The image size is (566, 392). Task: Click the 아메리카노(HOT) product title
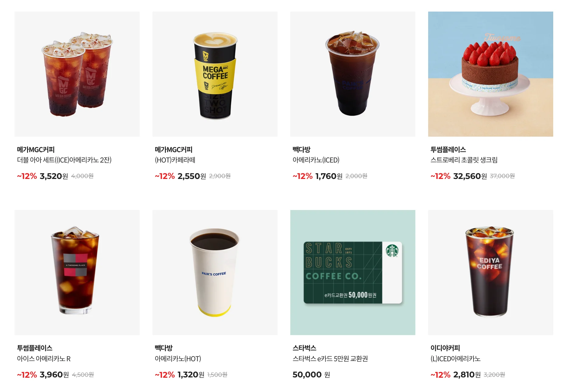click(x=178, y=359)
